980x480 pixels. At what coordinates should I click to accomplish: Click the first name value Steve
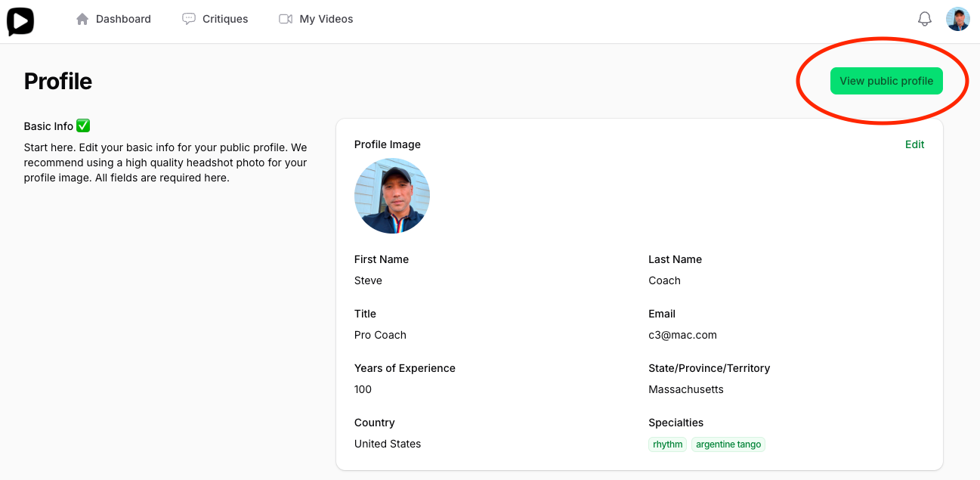point(368,280)
